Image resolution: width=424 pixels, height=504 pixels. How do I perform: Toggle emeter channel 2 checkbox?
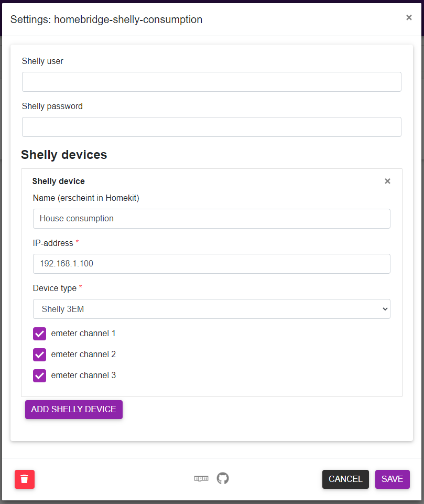[x=39, y=355]
